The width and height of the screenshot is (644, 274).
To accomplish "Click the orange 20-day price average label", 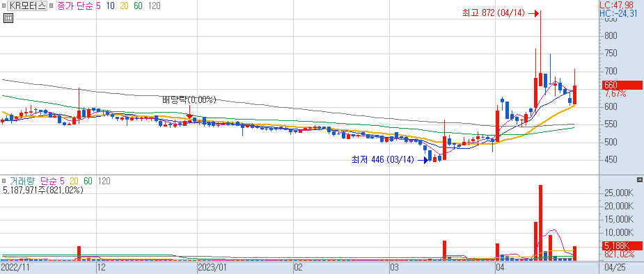I will (x=125, y=6).
